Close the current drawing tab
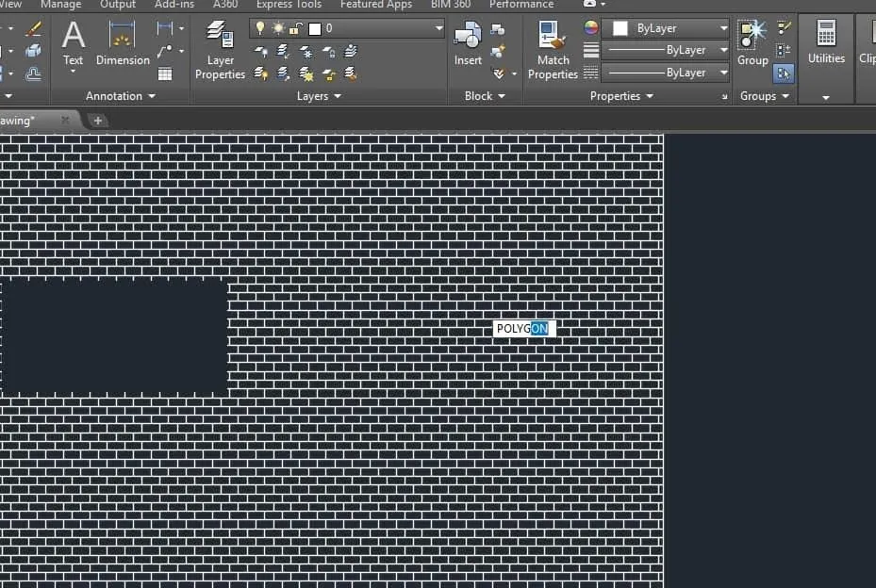Image resolution: width=876 pixels, height=588 pixels. click(x=65, y=120)
